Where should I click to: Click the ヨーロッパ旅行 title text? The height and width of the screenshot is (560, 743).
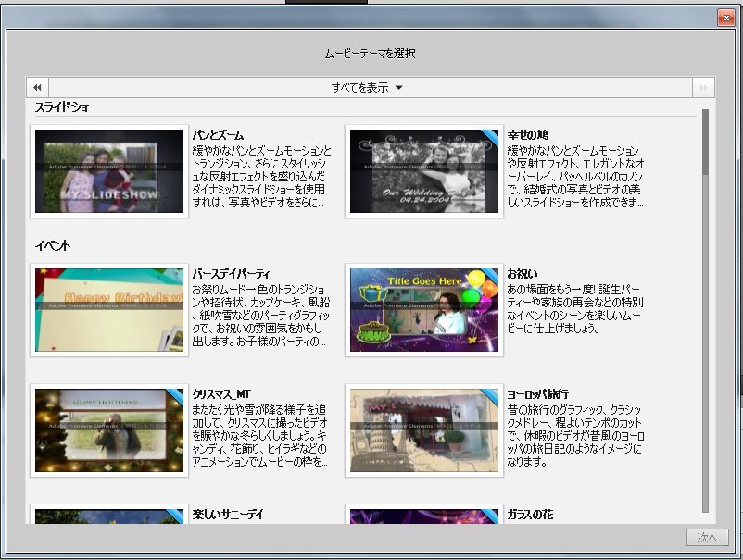[538, 393]
